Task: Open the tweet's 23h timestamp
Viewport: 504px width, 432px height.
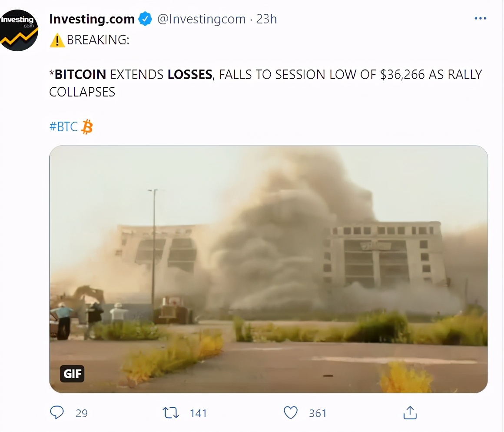Action: (266, 20)
